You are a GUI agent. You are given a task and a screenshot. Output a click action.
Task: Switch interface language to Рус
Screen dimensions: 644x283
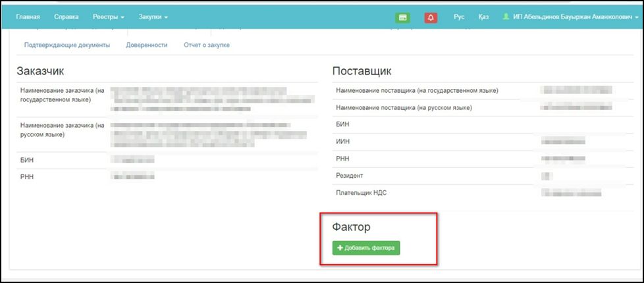coord(459,17)
